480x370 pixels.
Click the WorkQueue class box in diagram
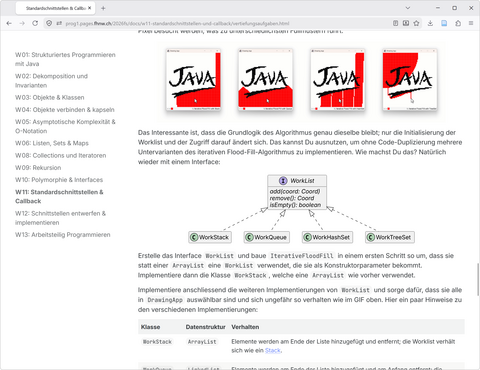[267, 237]
